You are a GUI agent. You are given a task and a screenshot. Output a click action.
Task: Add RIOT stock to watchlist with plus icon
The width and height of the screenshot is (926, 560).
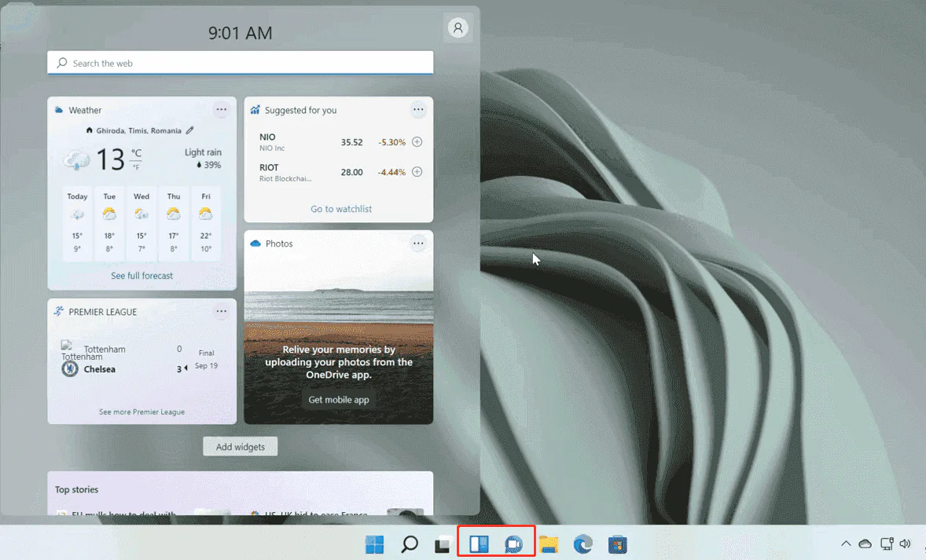[417, 171]
